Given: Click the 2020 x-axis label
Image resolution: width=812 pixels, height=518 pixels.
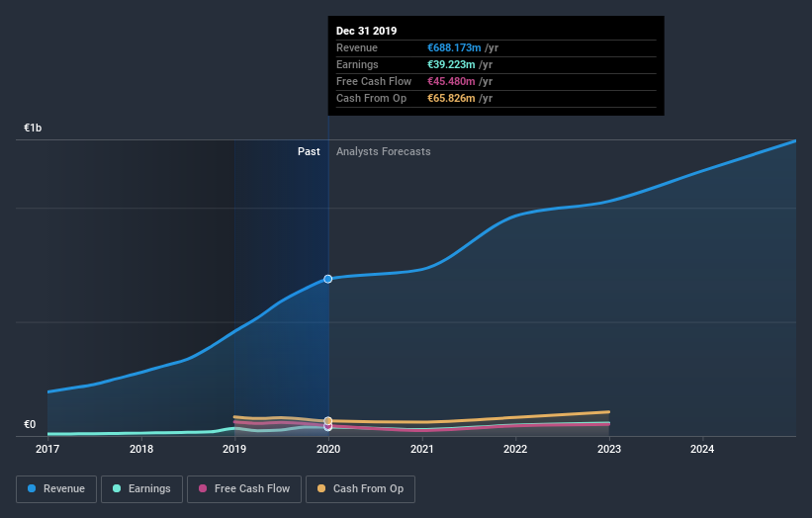Looking at the screenshot, I should click(328, 449).
